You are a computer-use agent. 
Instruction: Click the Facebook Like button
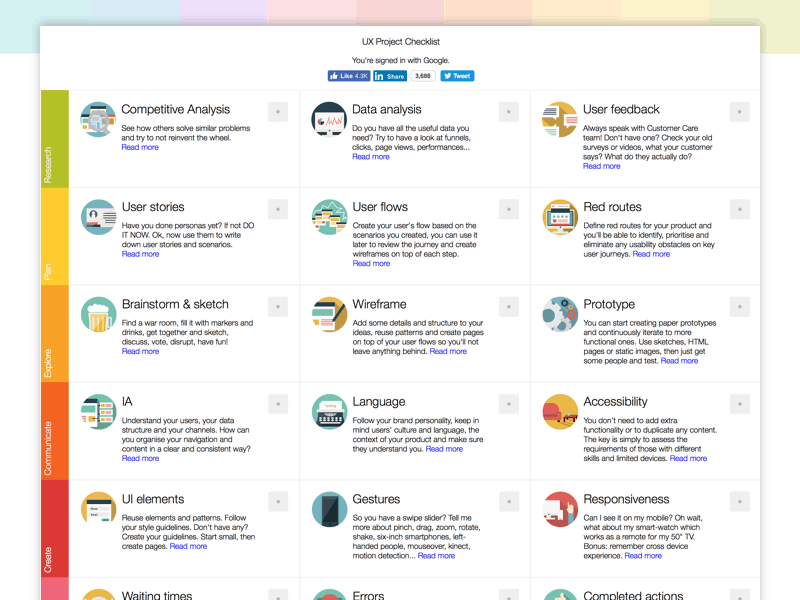coord(349,76)
